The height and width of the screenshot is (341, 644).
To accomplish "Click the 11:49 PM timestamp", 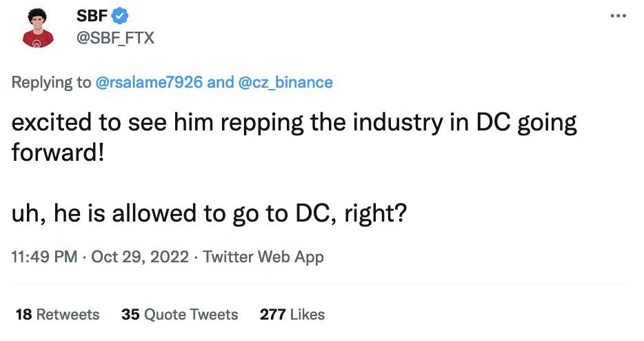I will 45,257.
